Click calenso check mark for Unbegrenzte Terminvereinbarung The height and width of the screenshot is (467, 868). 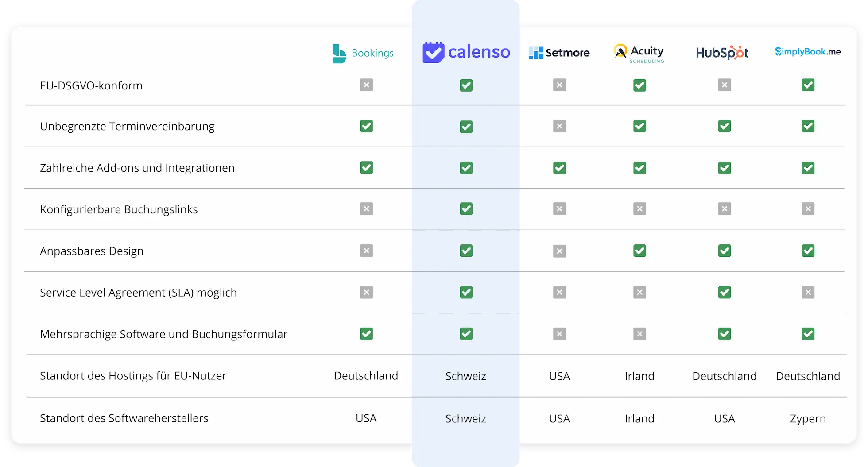(x=466, y=127)
